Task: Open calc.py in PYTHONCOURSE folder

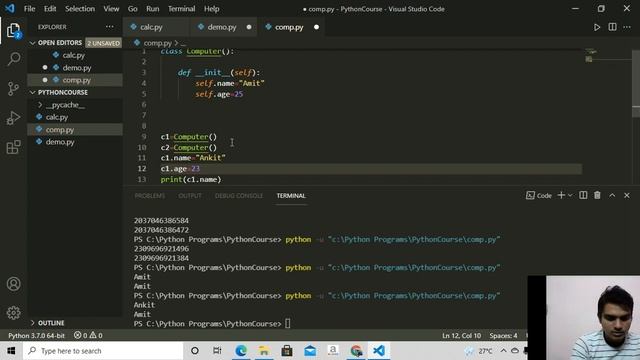Action: (57, 117)
